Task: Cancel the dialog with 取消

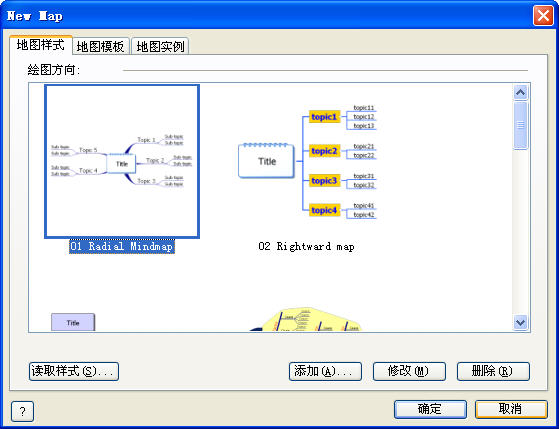Action: pos(511,409)
